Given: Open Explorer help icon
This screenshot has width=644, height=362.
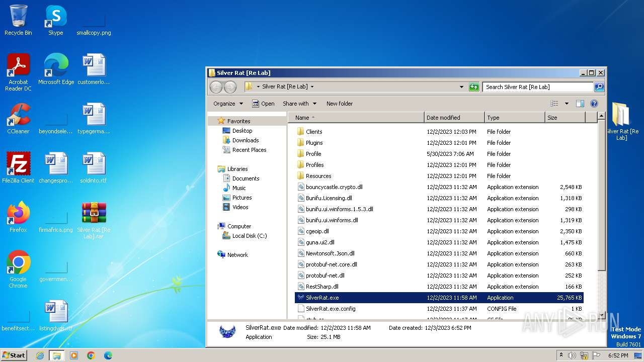Looking at the screenshot, I should pos(594,104).
